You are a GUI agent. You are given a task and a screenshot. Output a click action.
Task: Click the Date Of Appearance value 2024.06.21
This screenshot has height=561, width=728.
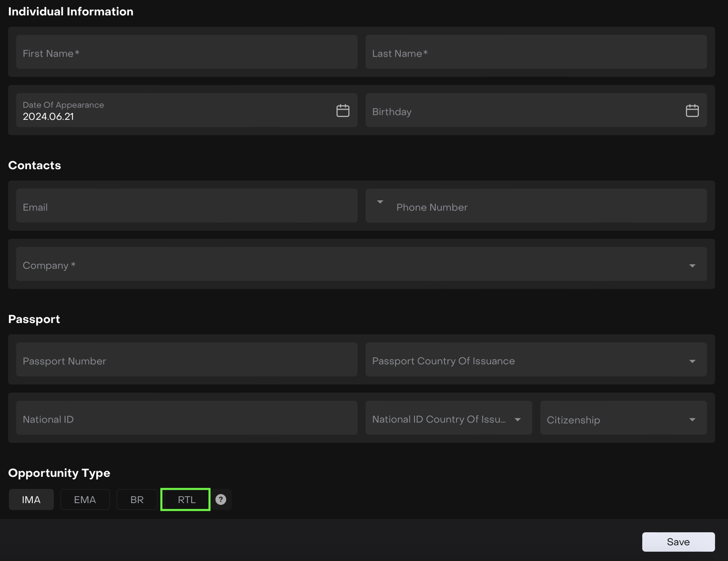(x=49, y=117)
